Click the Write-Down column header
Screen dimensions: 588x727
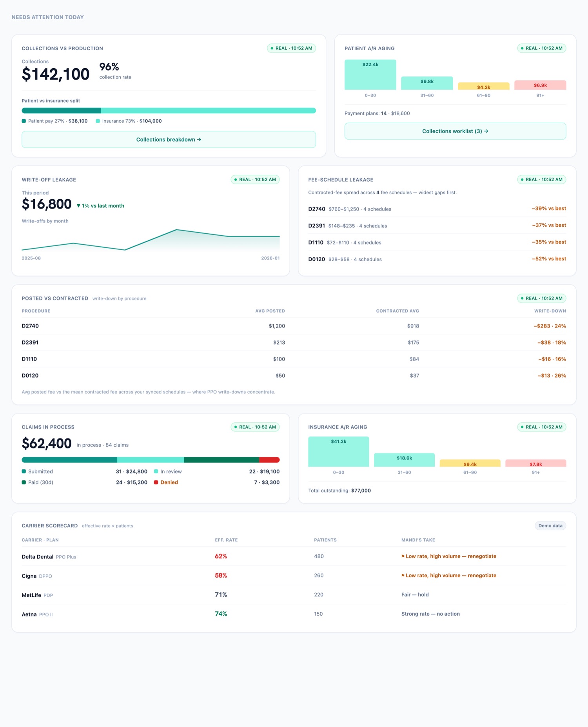(550, 311)
